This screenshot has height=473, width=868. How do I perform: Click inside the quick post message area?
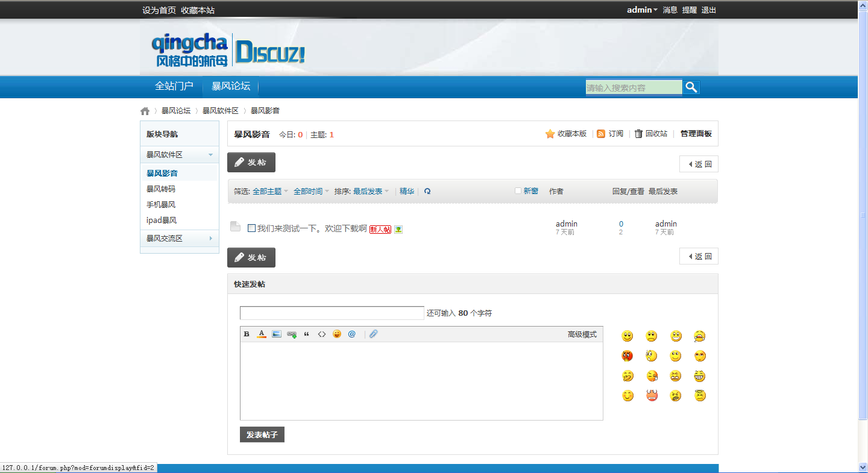421,381
